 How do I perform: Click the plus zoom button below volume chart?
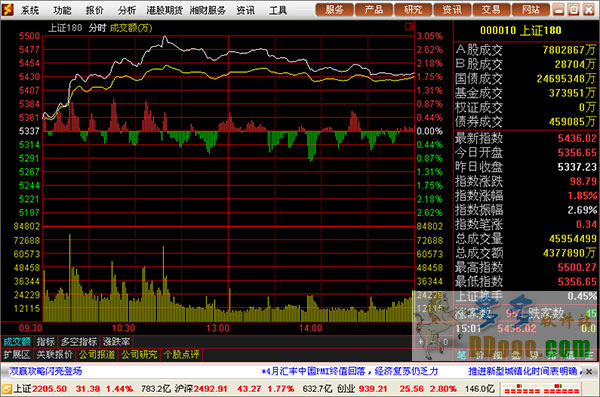click(x=421, y=341)
